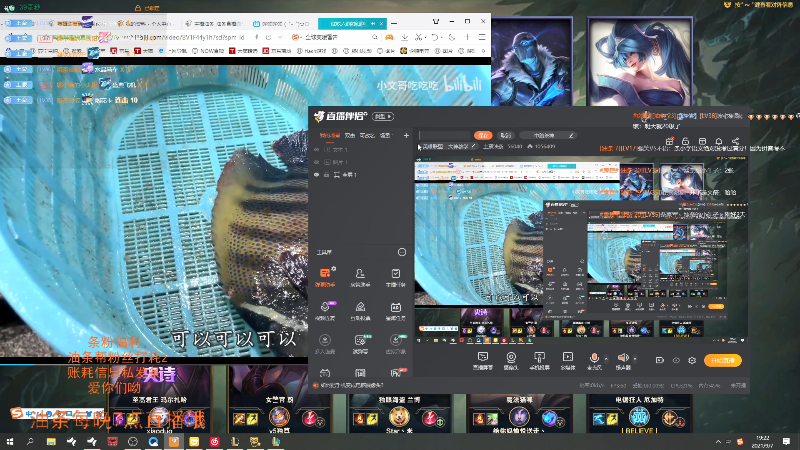This screenshot has width=800, height=450.
Task: Click the announcement speaker icon in the status bar
Action: pyautogui.click(x=316, y=386)
